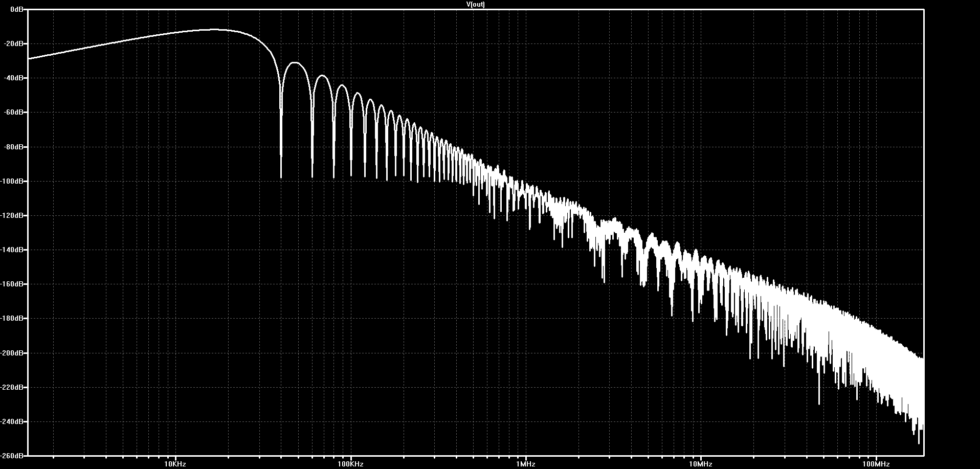980x469 pixels.
Task: Pick the -220dB axis label
Action: [12, 387]
